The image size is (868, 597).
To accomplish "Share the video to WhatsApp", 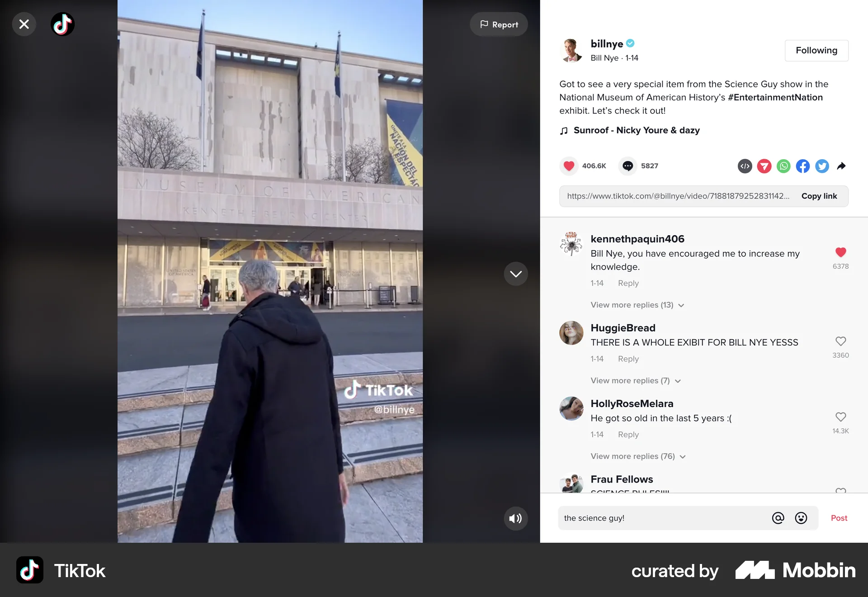I will click(x=783, y=166).
